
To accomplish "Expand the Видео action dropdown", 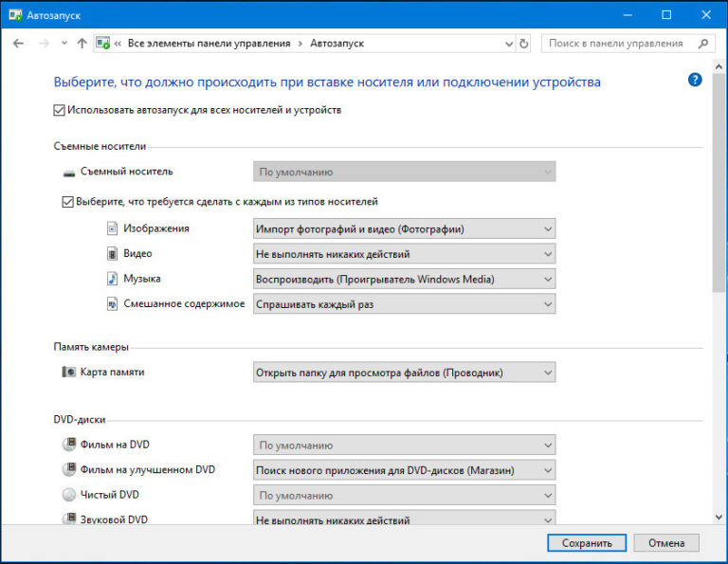I will 405,254.
